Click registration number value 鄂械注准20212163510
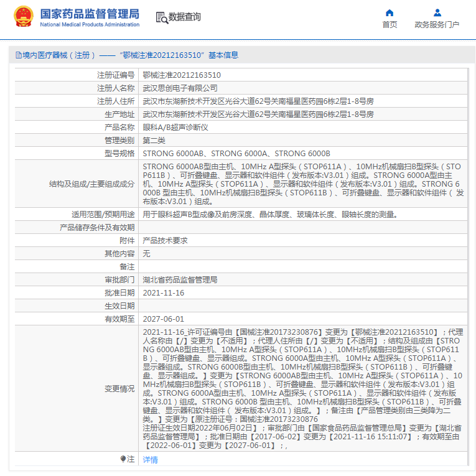This screenshot has width=476, height=476. pos(182,75)
